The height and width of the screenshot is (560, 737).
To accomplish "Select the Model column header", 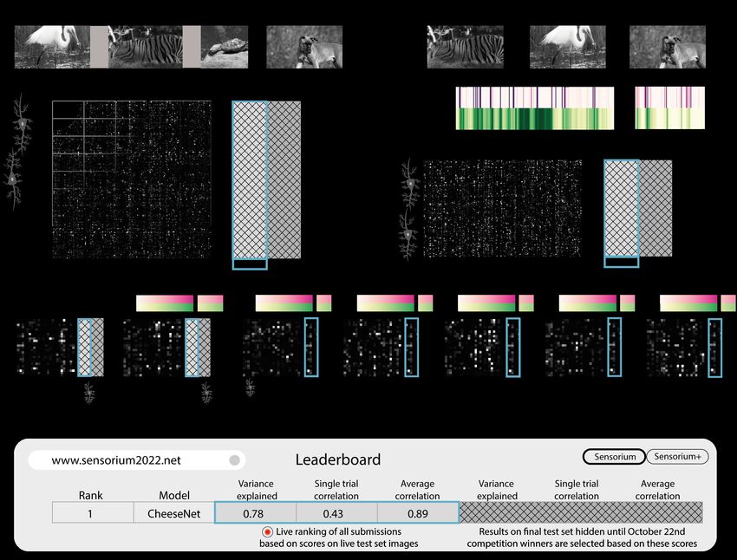I will click(x=174, y=495).
